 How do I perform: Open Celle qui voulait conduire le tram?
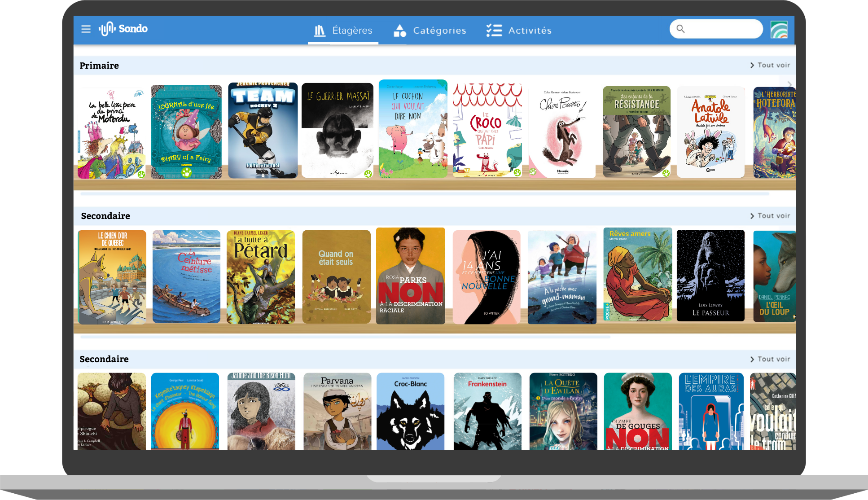773,411
